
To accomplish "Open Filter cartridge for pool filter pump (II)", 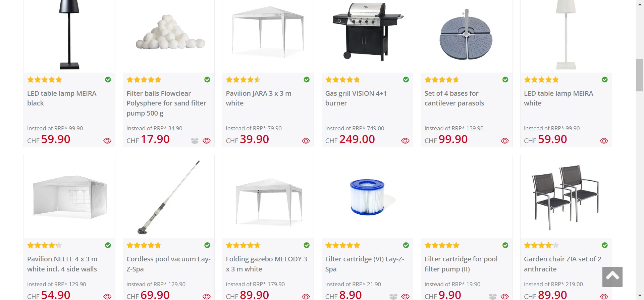I will (461, 264).
